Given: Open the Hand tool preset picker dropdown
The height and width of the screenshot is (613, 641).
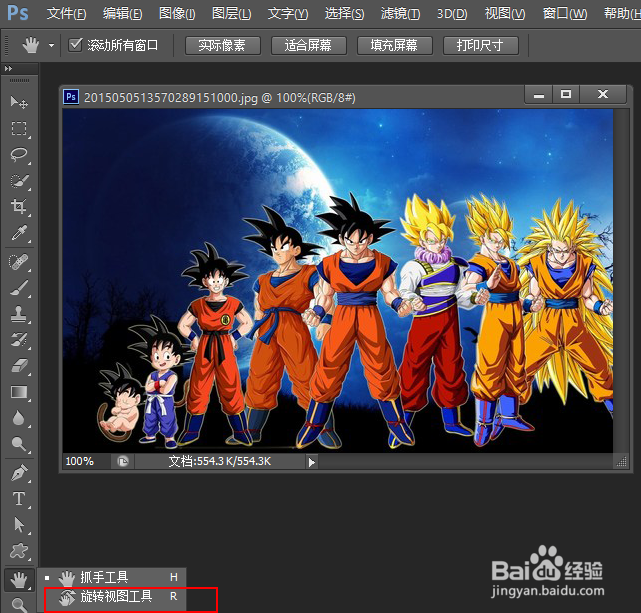Looking at the screenshot, I should (x=52, y=45).
